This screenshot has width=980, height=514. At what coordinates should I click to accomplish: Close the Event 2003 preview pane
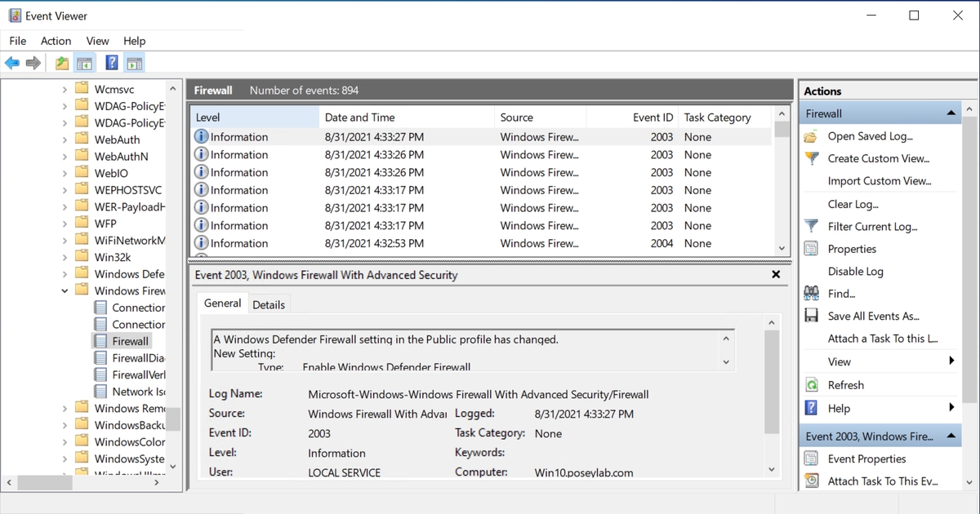pyautogui.click(x=775, y=274)
